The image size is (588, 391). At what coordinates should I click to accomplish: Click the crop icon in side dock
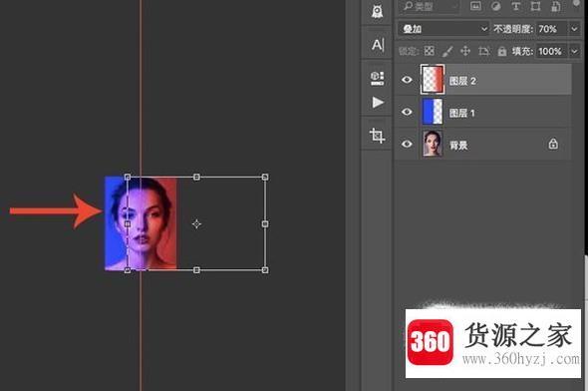click(x=377, y=136)
